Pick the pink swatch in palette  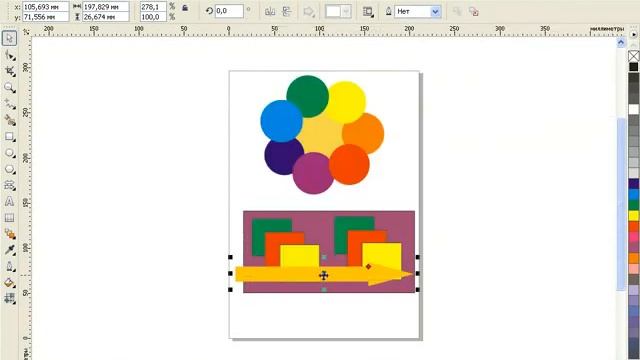pyautogui.click(x=633, y=237)
